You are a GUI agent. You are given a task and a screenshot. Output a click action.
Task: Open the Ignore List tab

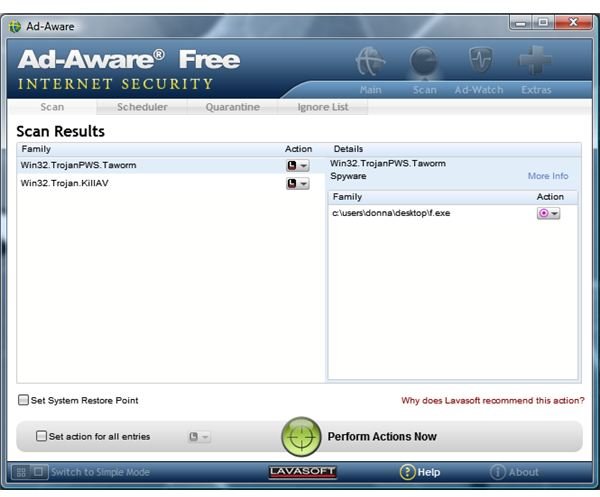(323, 107)
